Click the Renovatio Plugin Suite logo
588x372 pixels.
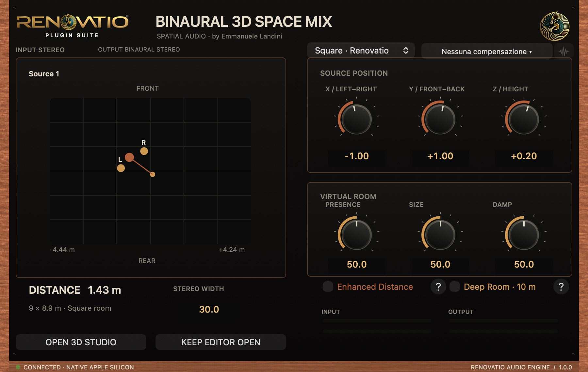click(x=72, y=26)
